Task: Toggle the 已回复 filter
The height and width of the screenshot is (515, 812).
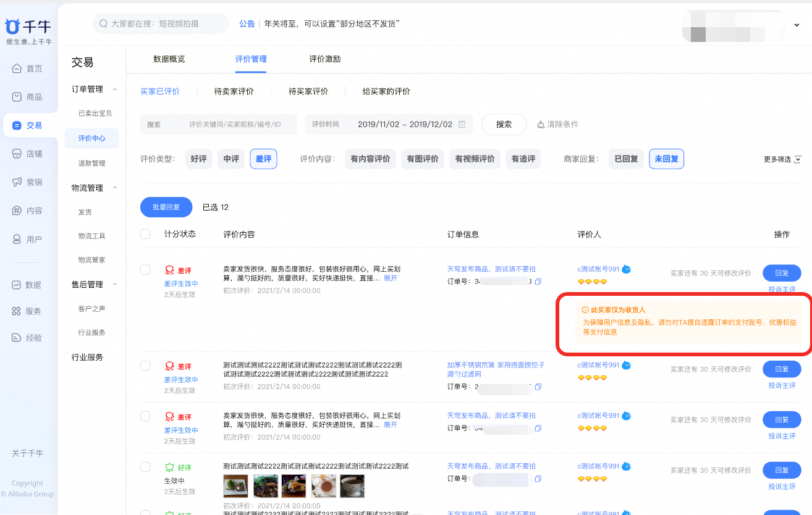Action: coord(626,159)
